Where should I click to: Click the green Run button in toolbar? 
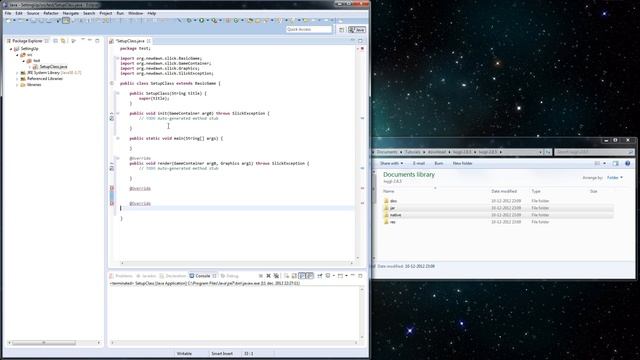coord(202,20)
